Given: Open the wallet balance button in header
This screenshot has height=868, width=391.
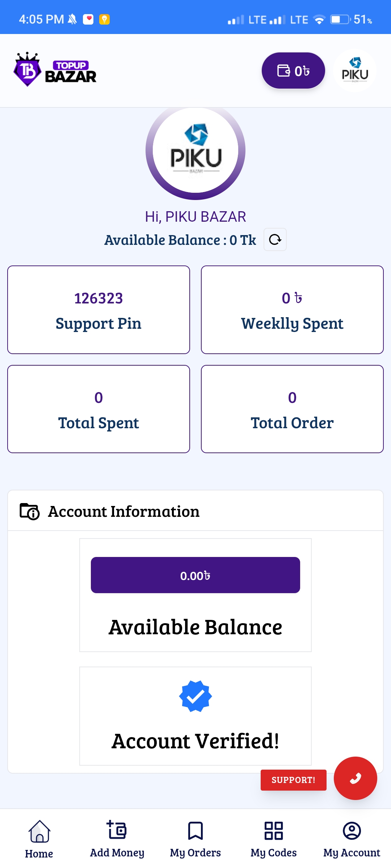Looking at the screenshot, I should pos(293,71).
